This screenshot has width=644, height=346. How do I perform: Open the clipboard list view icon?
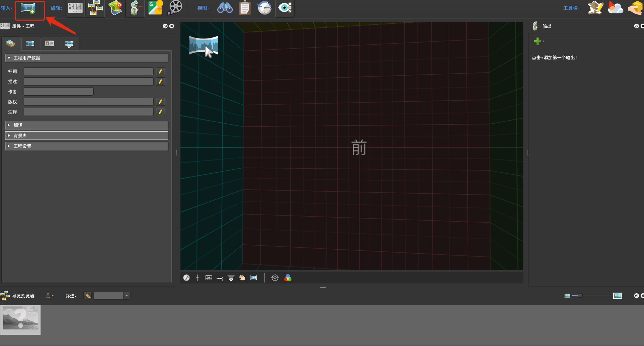[245, 8]
